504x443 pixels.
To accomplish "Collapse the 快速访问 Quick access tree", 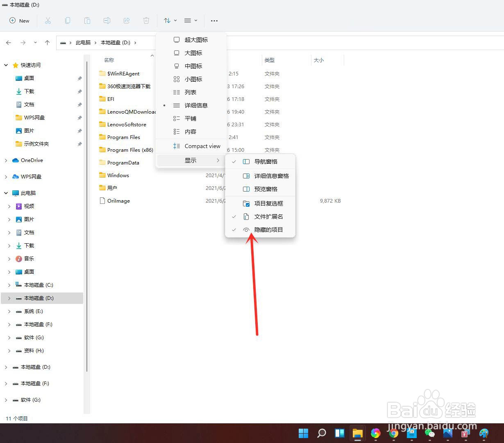I will (x=6, y=65).
